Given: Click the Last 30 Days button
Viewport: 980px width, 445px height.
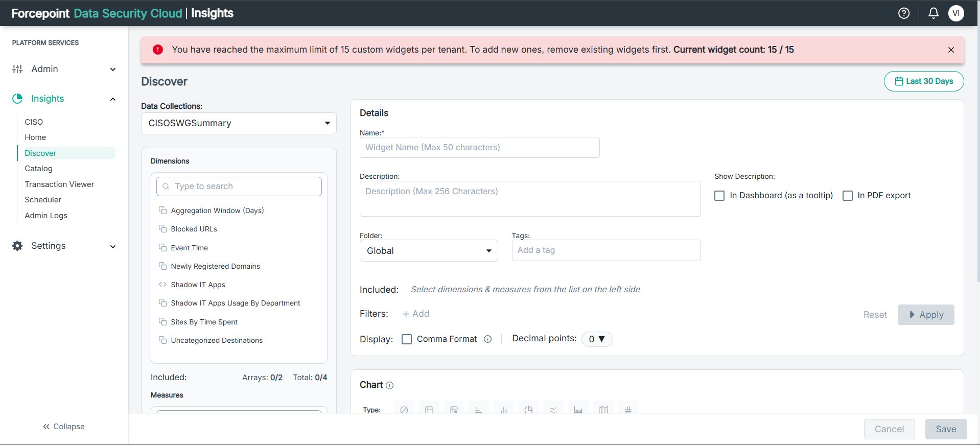Looking at the screenshot, I should [x=924, y=81].
